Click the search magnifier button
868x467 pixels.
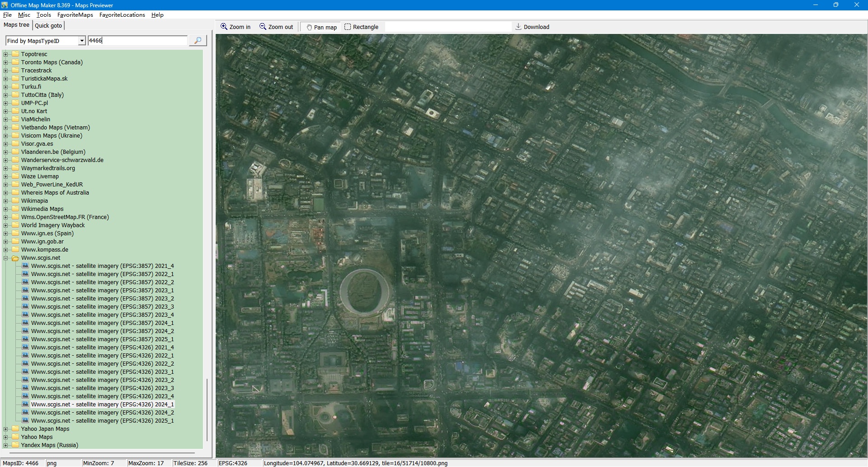(198, 41)
